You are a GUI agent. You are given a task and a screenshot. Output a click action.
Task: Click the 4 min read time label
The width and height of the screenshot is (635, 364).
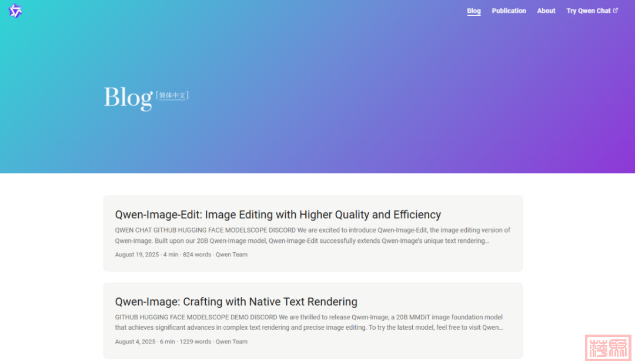coord(171,255)
